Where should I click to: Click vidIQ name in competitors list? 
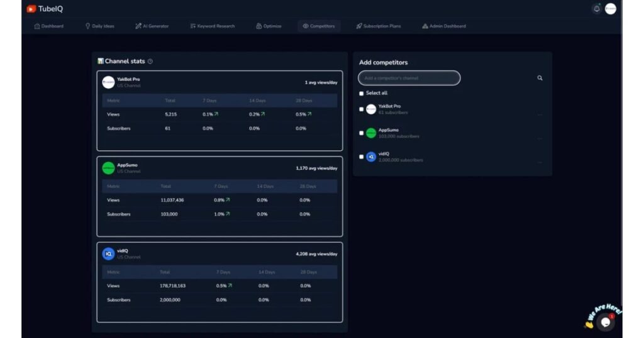tap(384, 154)
